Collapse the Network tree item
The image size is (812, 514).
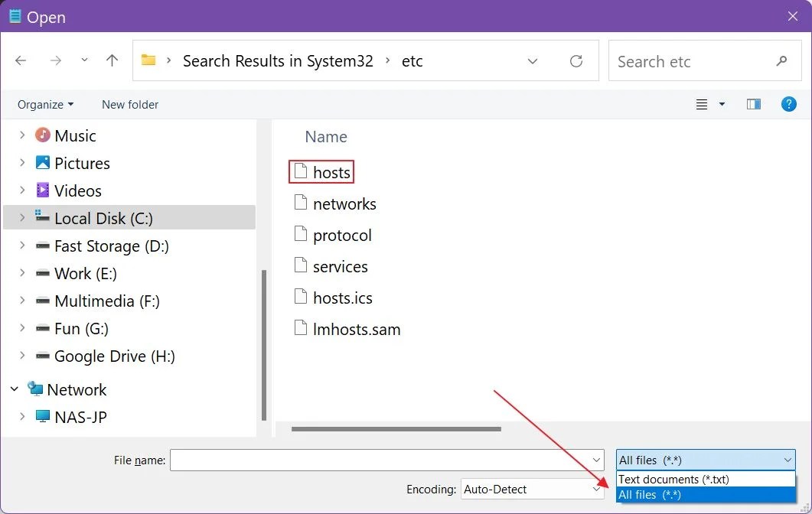14,389
